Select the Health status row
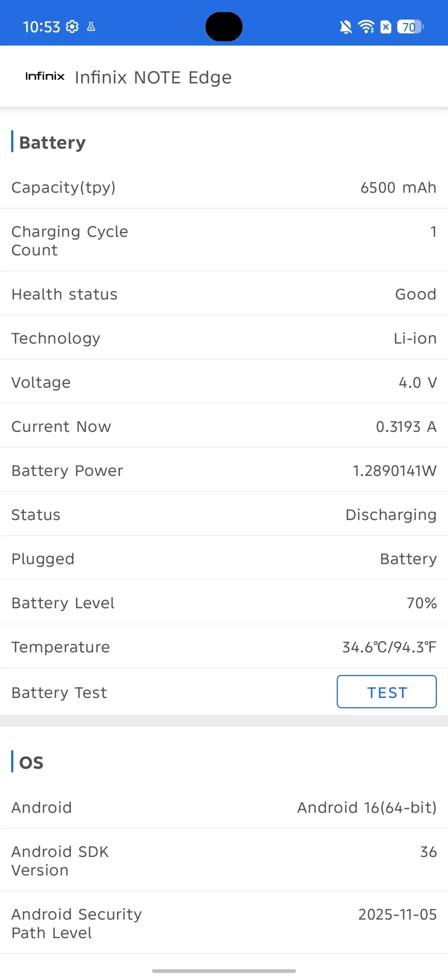 tap(224, 294)
